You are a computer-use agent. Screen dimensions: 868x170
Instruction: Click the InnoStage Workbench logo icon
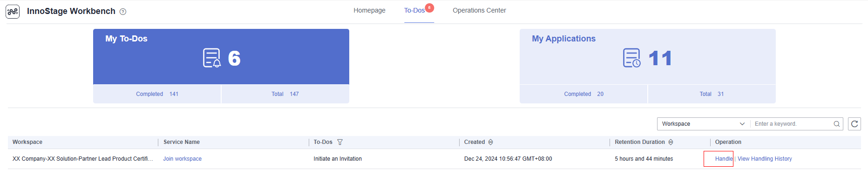click(13, 11)
